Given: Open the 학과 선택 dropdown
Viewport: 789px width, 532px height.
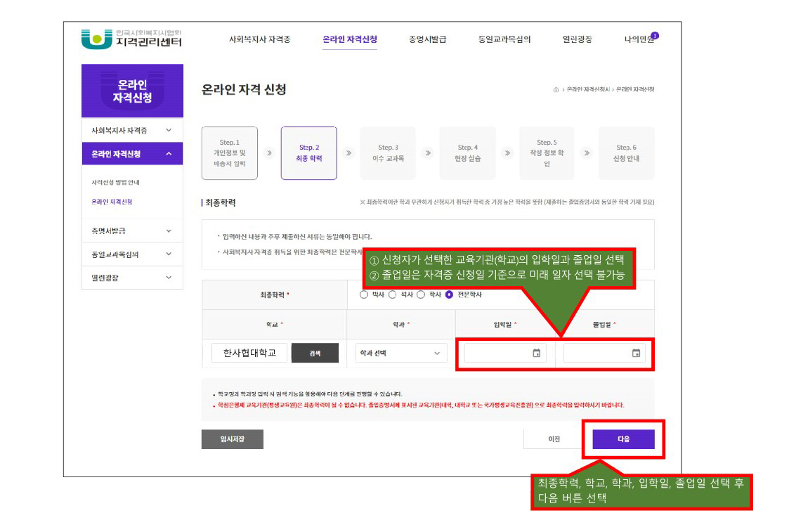Looking at the screenshot, I should [x=400, y=353].
